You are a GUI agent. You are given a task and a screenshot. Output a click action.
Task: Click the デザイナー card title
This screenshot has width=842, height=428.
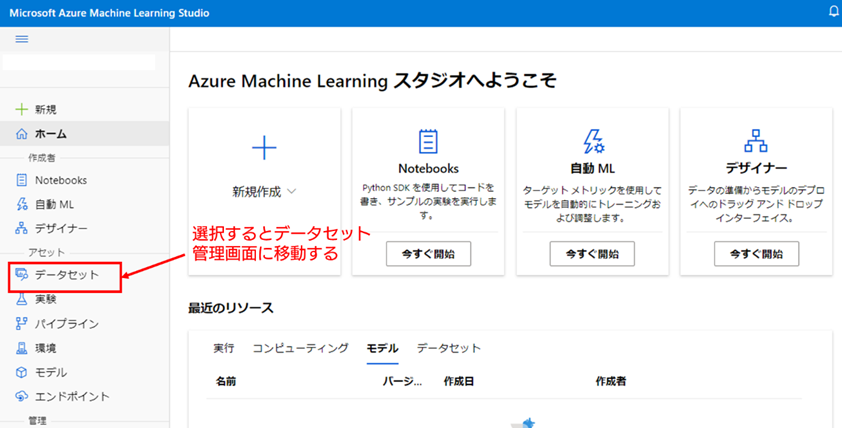coord(756,168)
